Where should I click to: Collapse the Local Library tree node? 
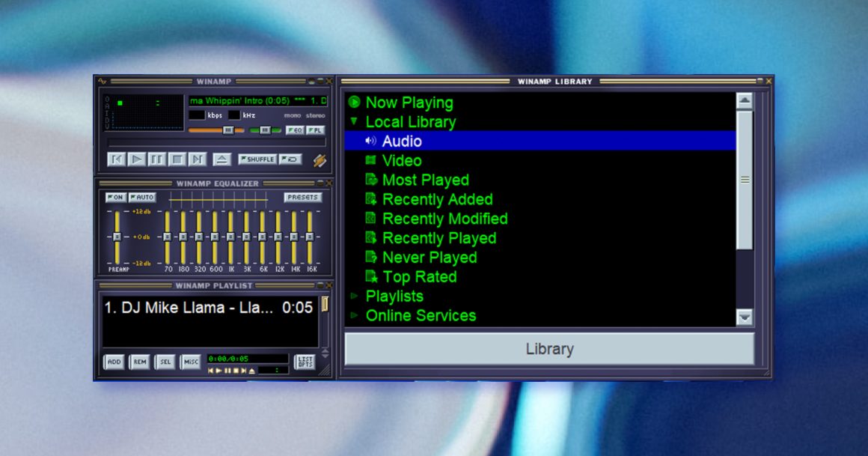click(x=354, y=121)
